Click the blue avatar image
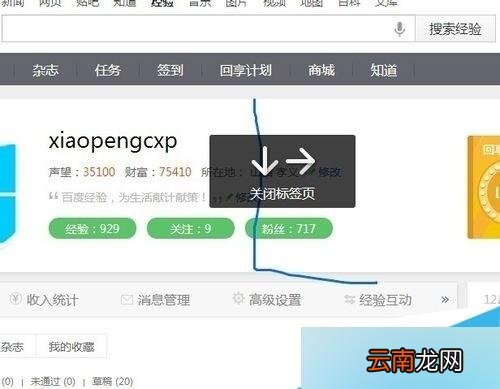500x389 pixels. click(8, 194)
